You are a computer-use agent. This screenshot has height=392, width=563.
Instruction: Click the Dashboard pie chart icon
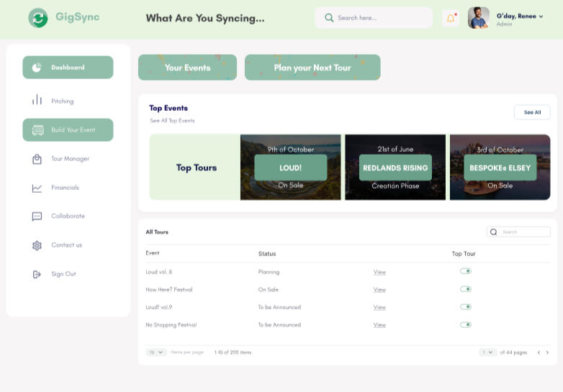point(37,68)
